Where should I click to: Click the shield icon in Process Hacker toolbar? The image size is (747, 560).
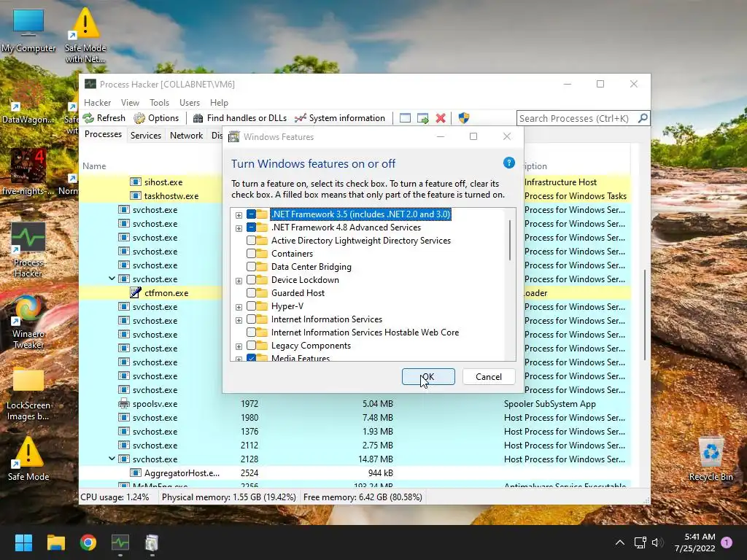[463, 118]
